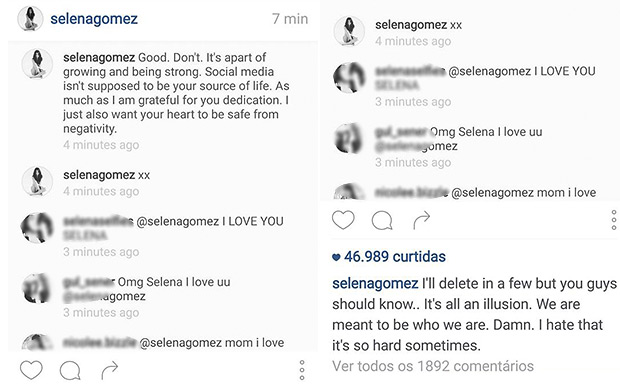Open selenagomez profile from post header
Image resolution: width=620 pixels, height=387 pixels.
(94, 19)
